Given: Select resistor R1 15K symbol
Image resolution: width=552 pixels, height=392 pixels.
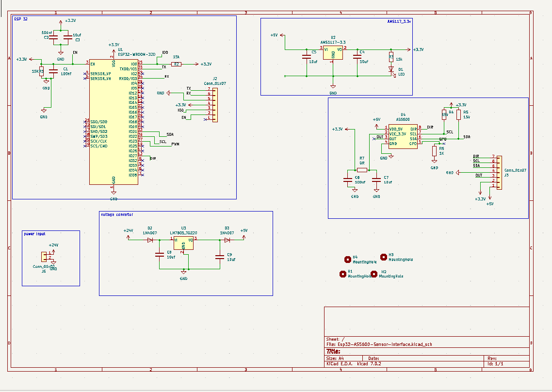Looking at the screenshot, I should pyautogui.click(x=42, y=71).
